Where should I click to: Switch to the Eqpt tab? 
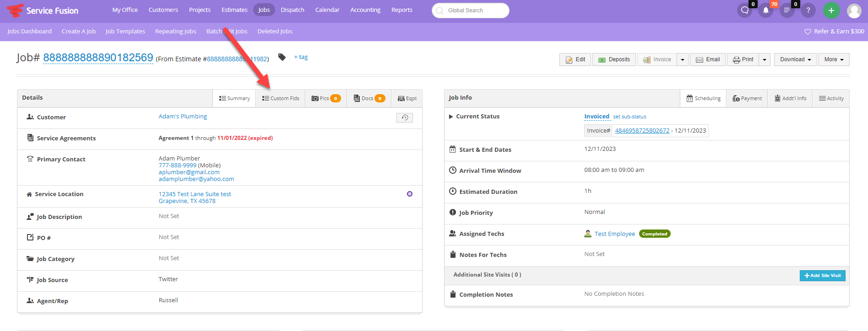coord(407,98)
